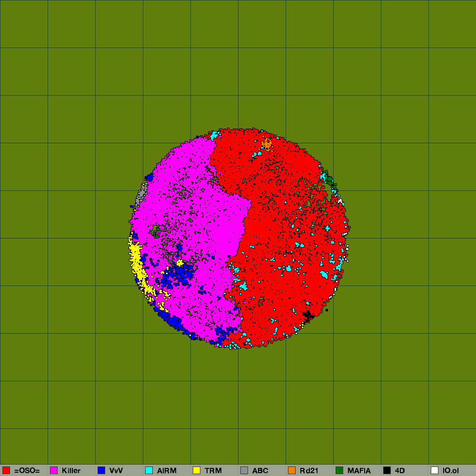The image size is (476, 476).
Task: Click the black 4D territory on the map
Action: (308, 316)
